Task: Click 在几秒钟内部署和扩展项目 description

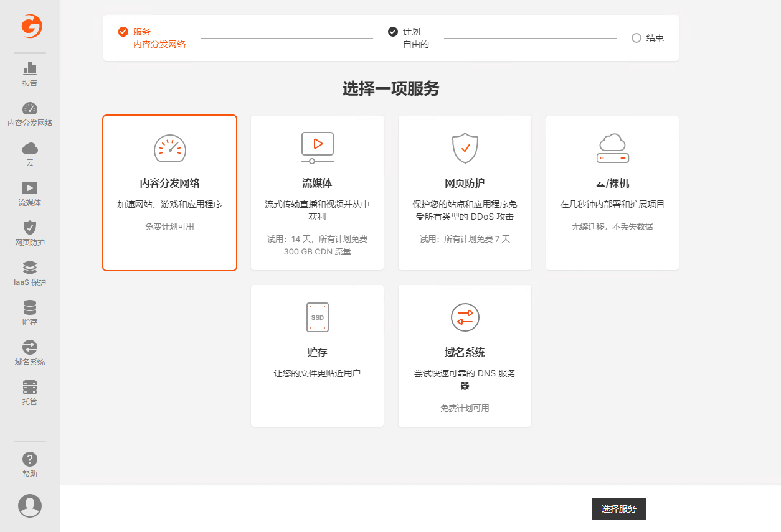Action: click(x=613, y=204)
